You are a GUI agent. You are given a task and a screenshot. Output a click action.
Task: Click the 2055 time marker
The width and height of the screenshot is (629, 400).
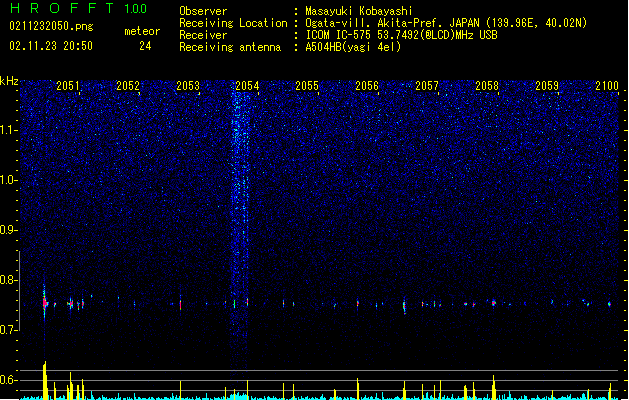[307, 85]
